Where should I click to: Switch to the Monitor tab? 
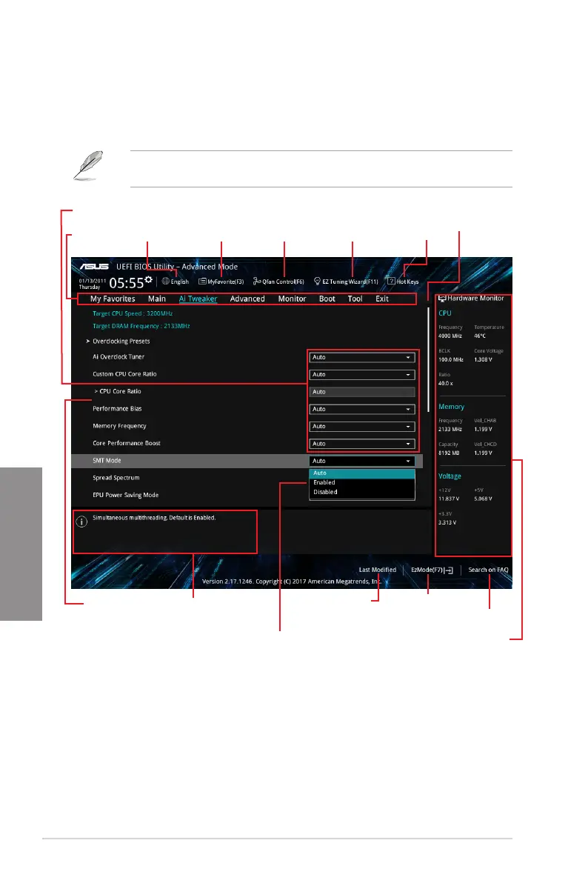click(x=292, y=299)
